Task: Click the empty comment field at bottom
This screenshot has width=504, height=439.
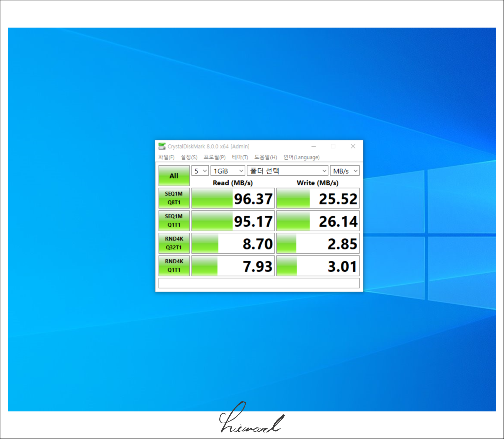Action: point(259,283)
